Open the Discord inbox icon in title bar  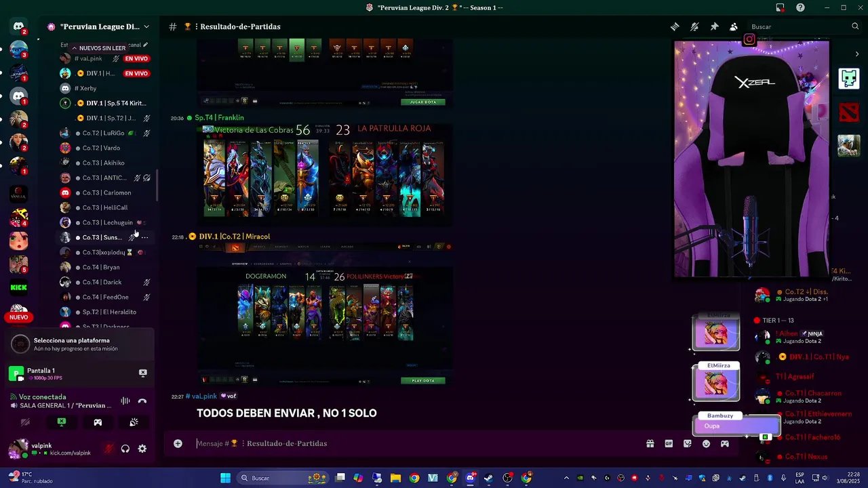tap(781, 7)
